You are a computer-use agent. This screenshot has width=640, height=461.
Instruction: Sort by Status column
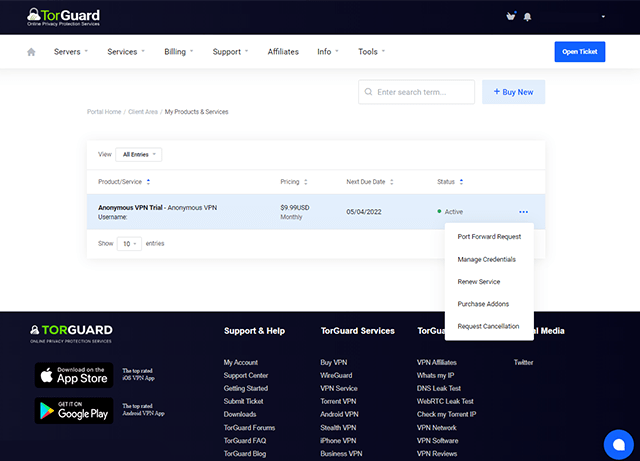coord(450,182)
